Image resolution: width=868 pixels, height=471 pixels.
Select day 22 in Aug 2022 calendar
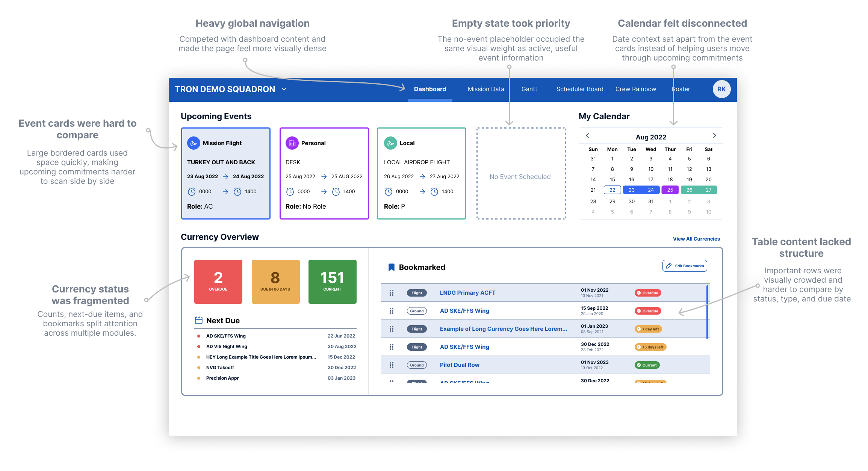612,190
